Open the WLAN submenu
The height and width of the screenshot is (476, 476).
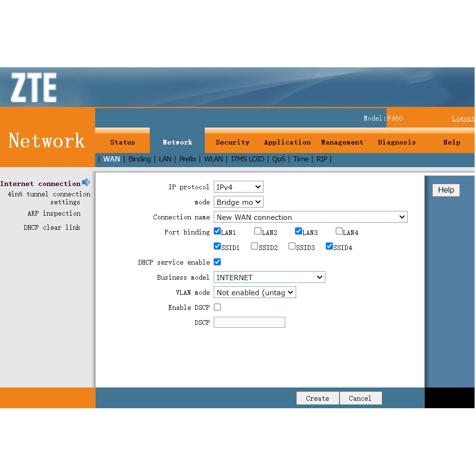[x=213, y=159]
